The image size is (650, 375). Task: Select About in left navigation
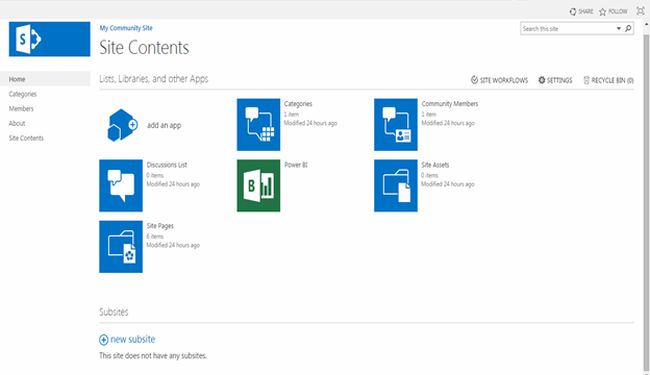pyautogui.click(x=17, y=123)
